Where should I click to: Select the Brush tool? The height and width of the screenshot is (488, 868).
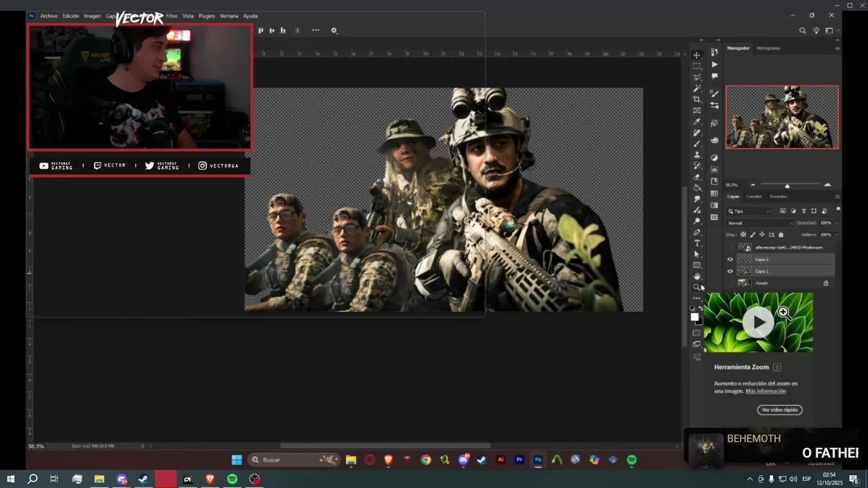point(697,144)
